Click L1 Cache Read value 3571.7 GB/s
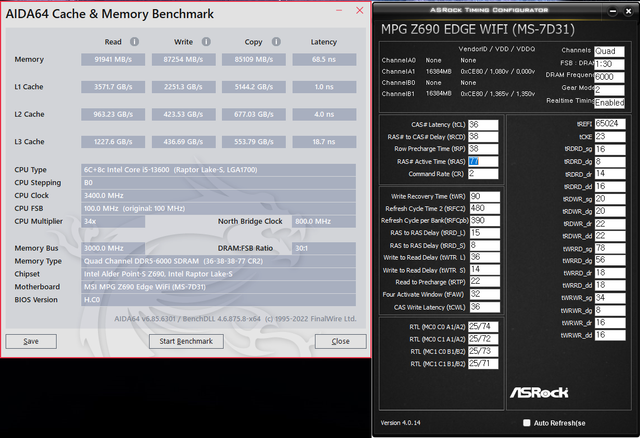Screen dimensions: 640x438 (113, 87)
